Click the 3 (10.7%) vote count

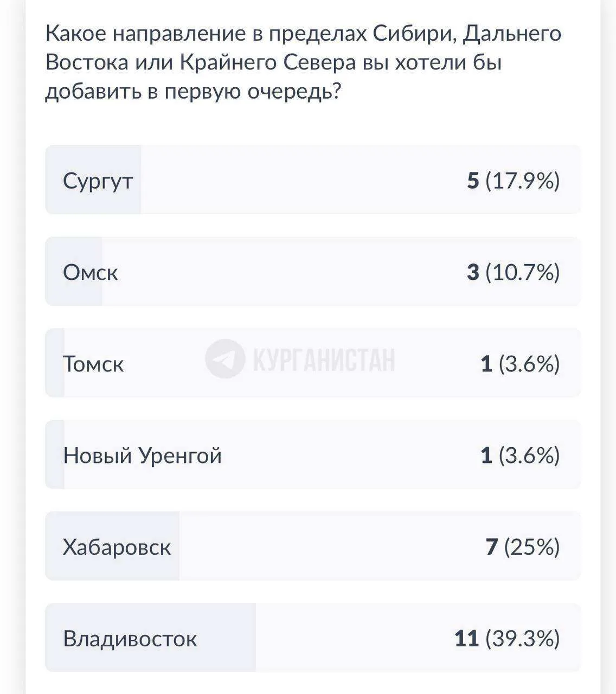514,272
